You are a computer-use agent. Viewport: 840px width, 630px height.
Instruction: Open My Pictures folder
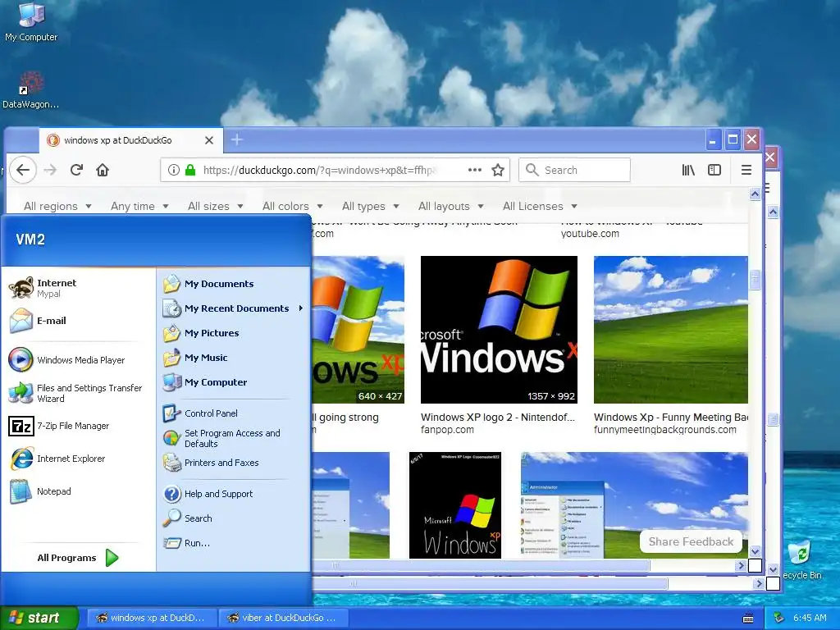(234, 333)
